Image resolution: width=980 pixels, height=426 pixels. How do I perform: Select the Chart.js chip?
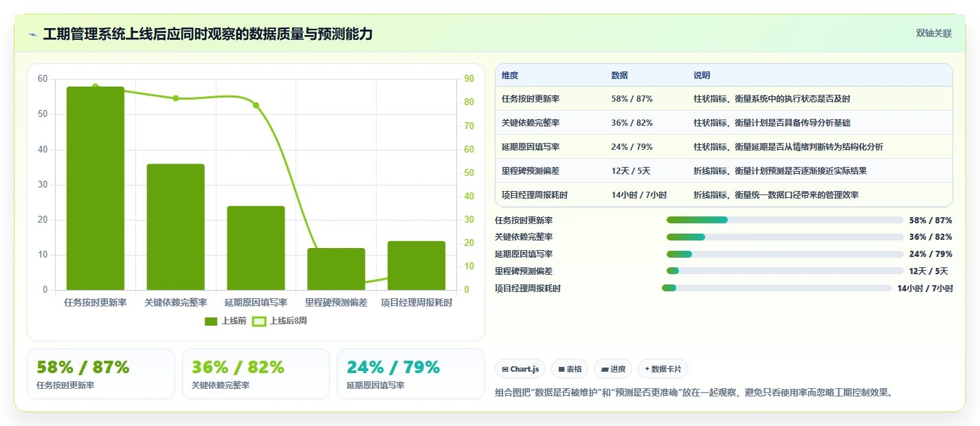(x=520, y=369)
